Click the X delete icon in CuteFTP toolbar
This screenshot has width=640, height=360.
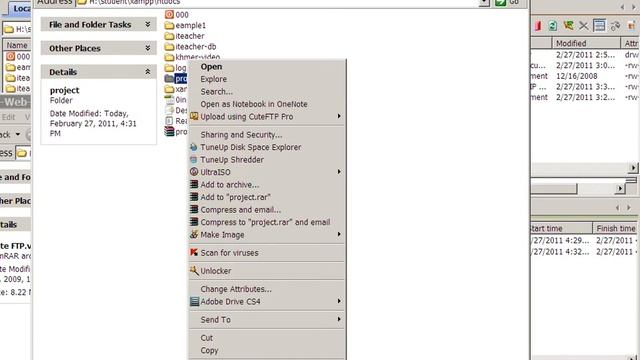[x=584, y=26]
